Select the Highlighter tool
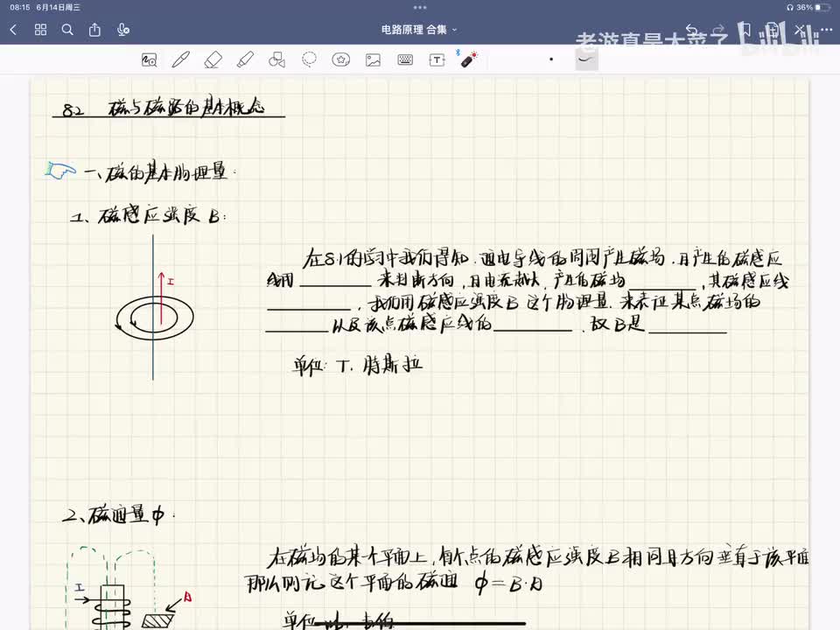 (245, 59)
